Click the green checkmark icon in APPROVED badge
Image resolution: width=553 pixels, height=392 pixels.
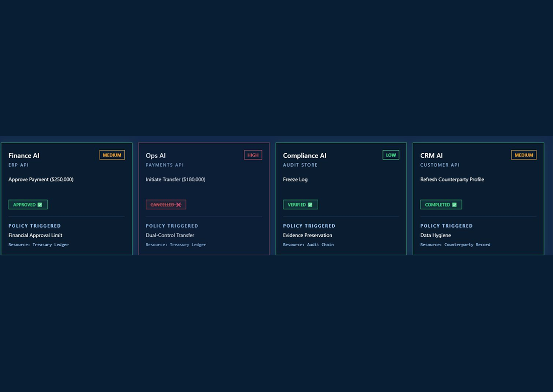[x=40, y=205]
